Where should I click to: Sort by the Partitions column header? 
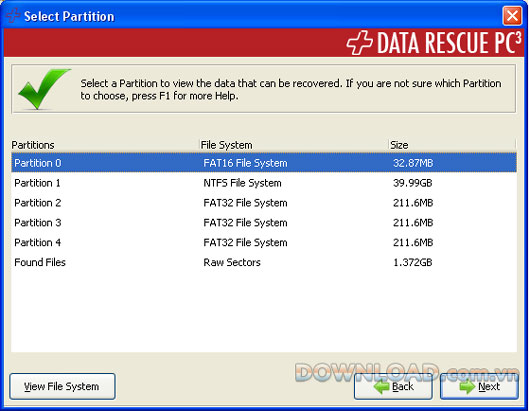click(105, 145)
